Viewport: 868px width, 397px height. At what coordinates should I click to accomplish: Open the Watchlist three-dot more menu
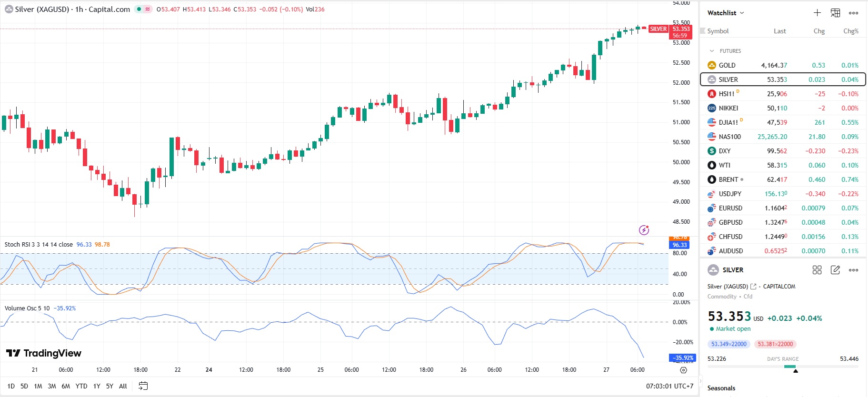(853, 13)
